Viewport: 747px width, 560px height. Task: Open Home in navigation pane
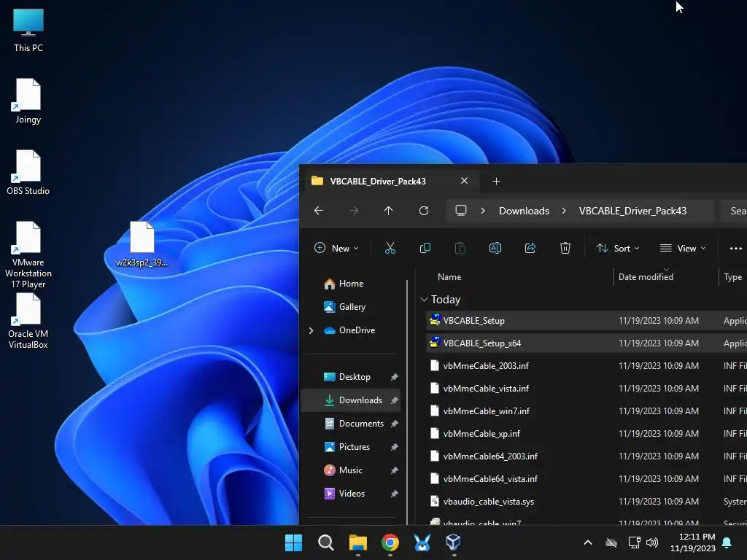pyautogui.click(x=351, y=284)
